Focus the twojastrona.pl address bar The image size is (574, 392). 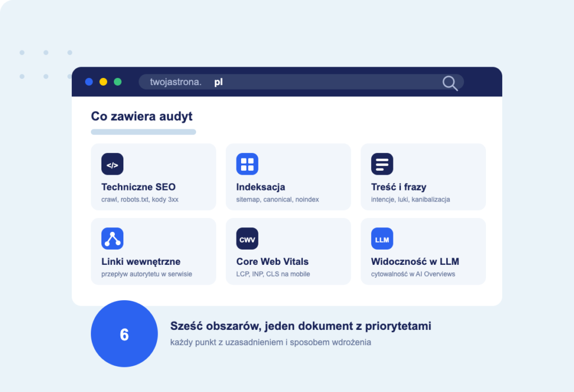pos(301,82)
